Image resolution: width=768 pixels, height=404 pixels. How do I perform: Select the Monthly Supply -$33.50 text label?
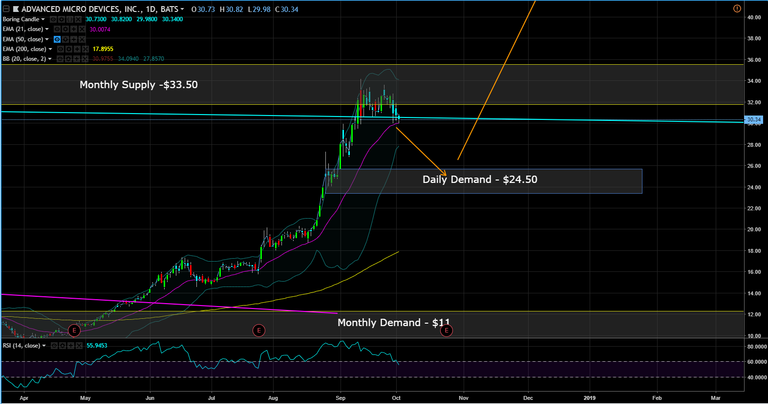coord(139,85)
